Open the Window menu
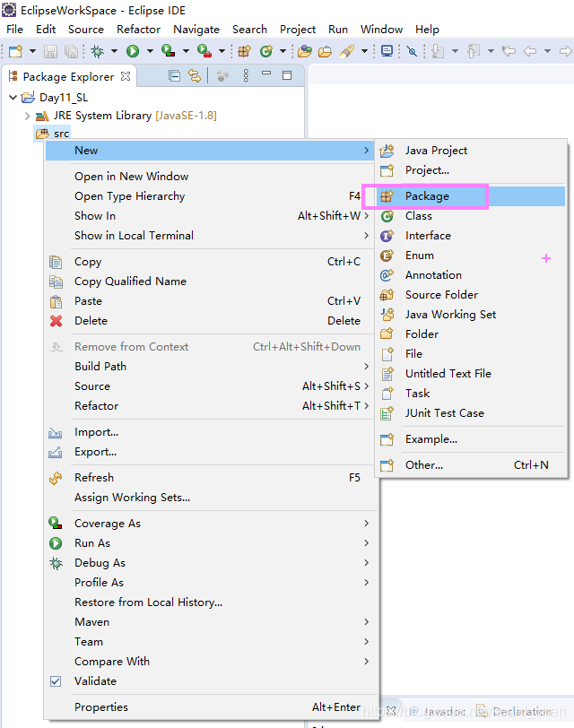The width and height of the screenshot is (574, 728). 381,30
